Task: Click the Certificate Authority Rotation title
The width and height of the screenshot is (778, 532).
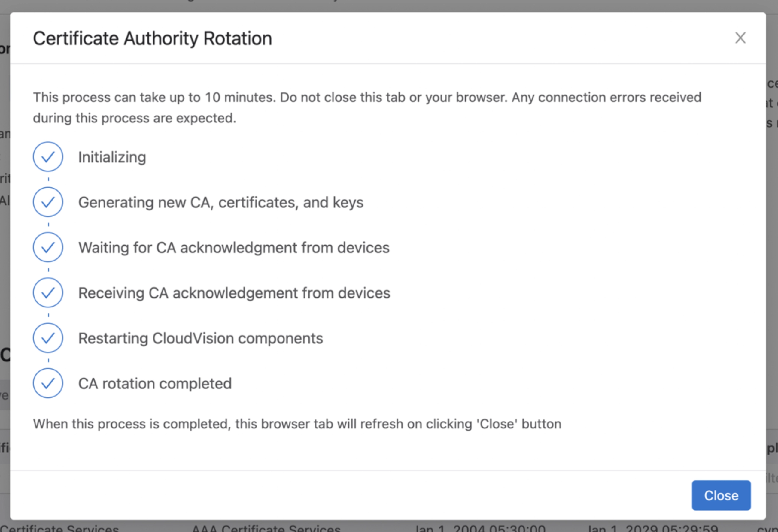Action: coord(152,38)
